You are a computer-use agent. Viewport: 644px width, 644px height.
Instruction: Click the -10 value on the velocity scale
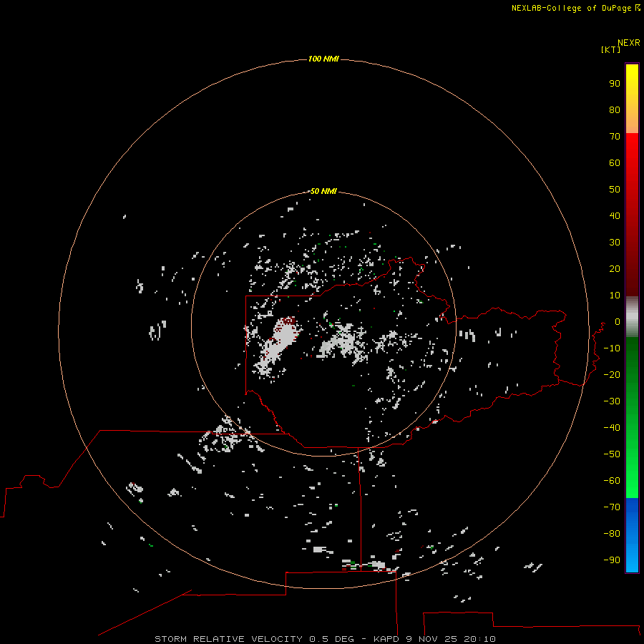(x=612, y=348)
